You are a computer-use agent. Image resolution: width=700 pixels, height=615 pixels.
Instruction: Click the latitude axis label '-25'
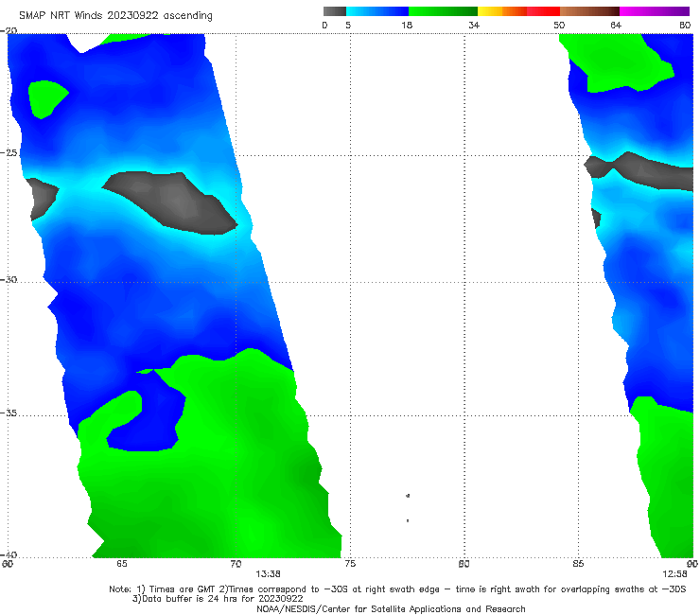[x=9, y=152]
